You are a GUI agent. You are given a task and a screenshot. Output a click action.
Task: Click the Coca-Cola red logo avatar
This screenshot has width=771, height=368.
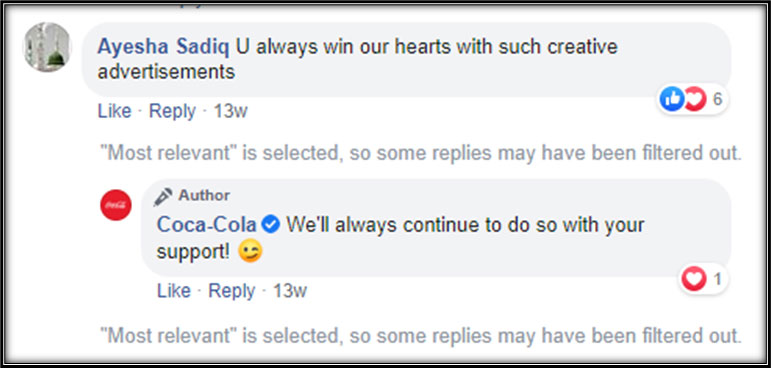pos(116,205)
